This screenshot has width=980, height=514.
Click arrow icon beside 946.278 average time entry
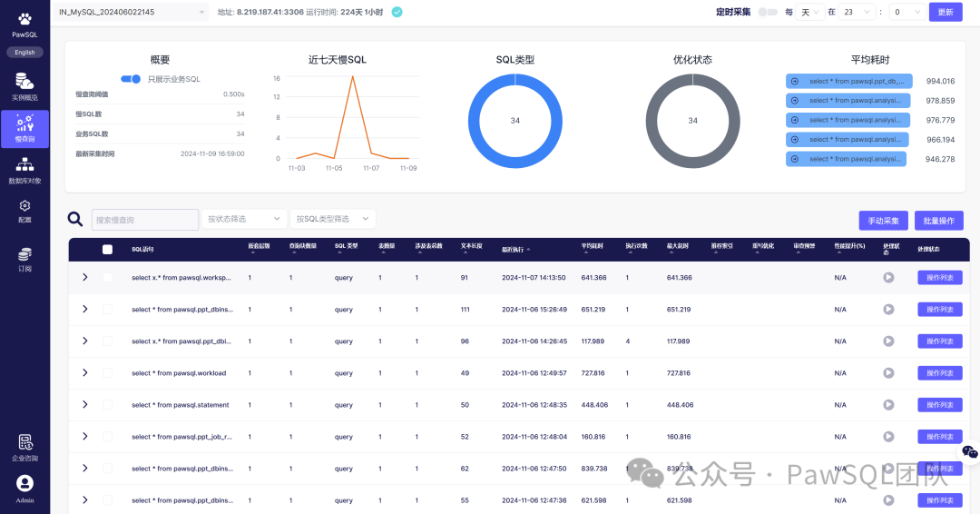click(x=795, y=159)
